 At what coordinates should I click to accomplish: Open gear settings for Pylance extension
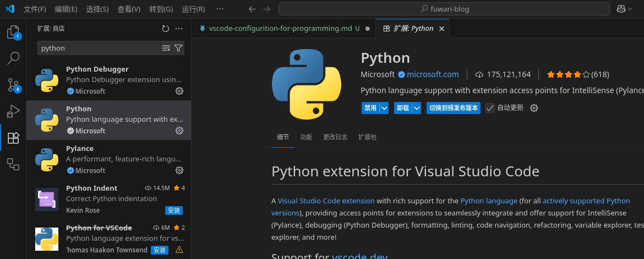point(179,170)
